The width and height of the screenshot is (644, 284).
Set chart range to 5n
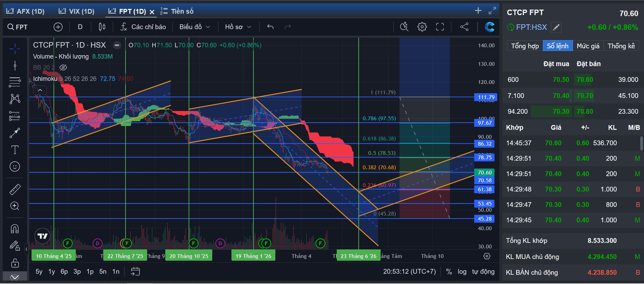click(103, 272)
